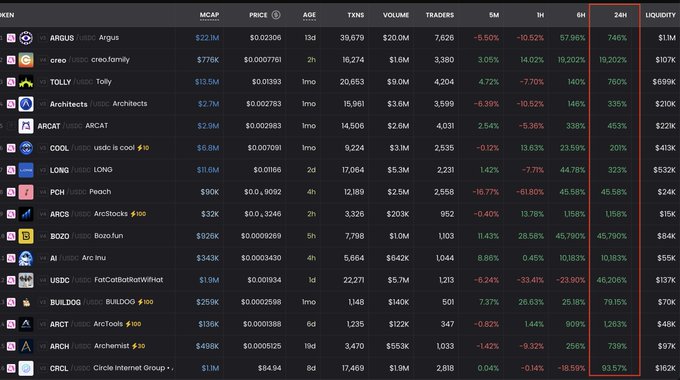This screenshot has height=380, width=680.
Task: Sort by TRADERS column header
Action: [x=440, y=15]
